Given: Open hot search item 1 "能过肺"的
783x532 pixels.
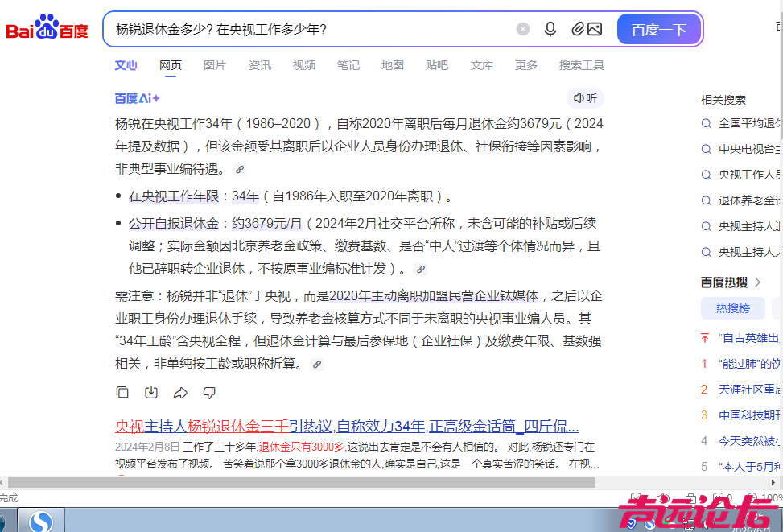Looking at the screenshot, I should (x=749, y=364).
